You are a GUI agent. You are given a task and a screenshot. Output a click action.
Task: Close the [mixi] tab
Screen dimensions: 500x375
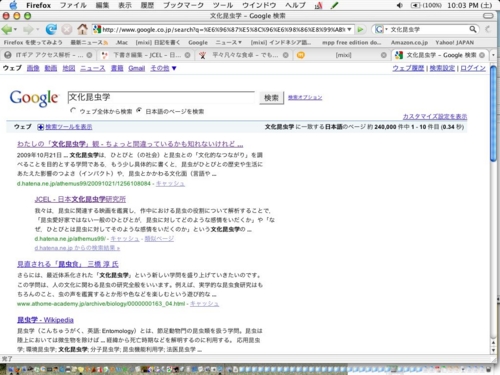click(384, 55)
